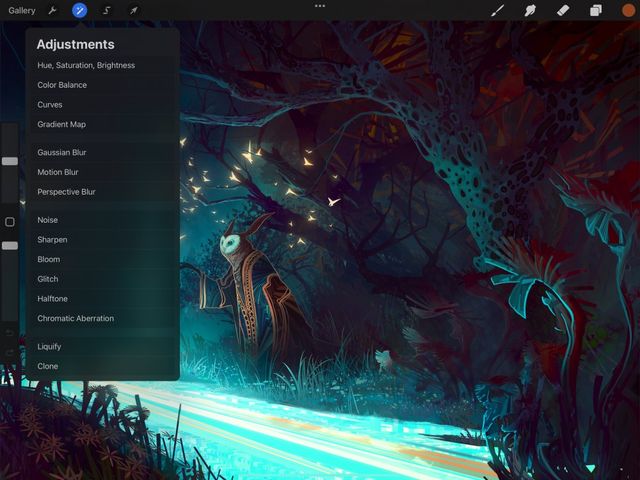Tap the Adjustments magic wand icon
Screen dimensions: 640x480
click(x=80, y=11)
